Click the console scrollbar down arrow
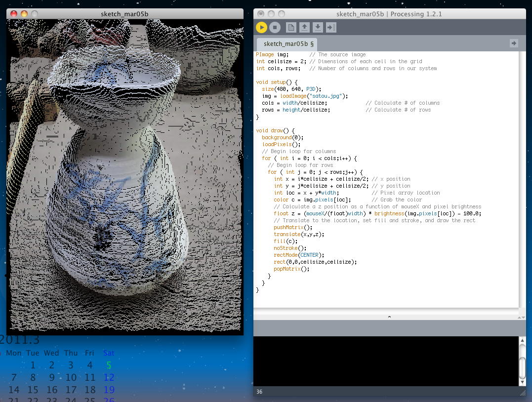This screenshot has height=402, width=532. (522, 382)
